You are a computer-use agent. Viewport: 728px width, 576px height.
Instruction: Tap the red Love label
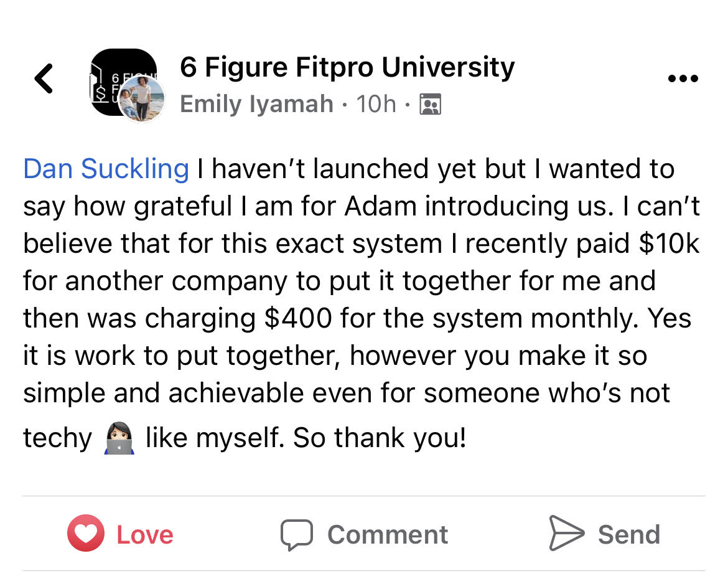pyautogui.click(x=145, y=535)
